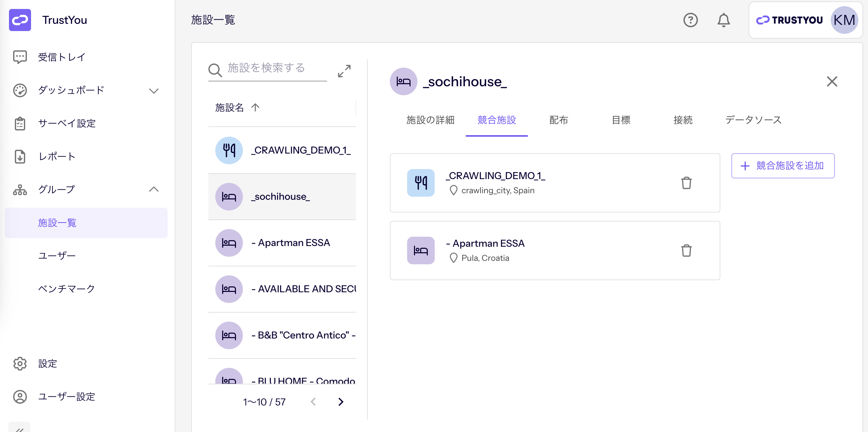The height and width of the screenshot is (432, 868).
Task: Click bed icon of _sochihouse_ list row
Action: click(x=229, y=197)
